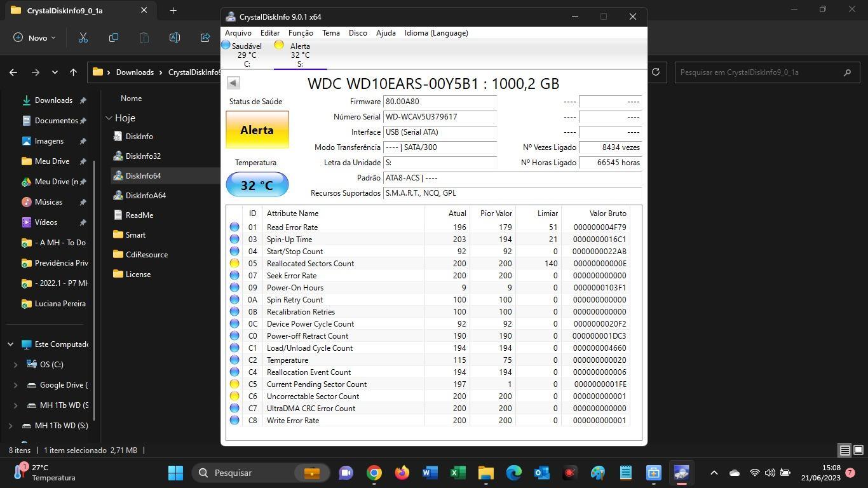This screenshot has width=868, height=488.
Task: Select the Power-On Hours attribute row
Action: tap(428, 287)
